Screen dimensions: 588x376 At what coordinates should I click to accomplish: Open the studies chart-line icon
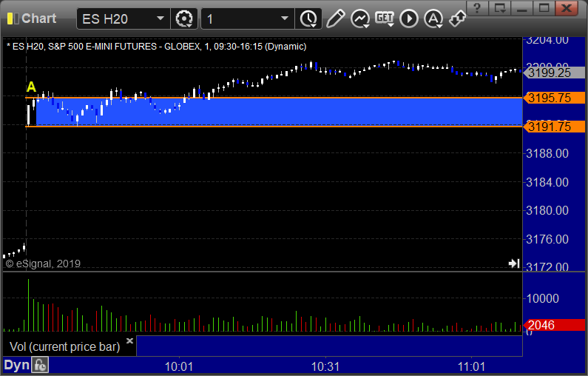360,19
